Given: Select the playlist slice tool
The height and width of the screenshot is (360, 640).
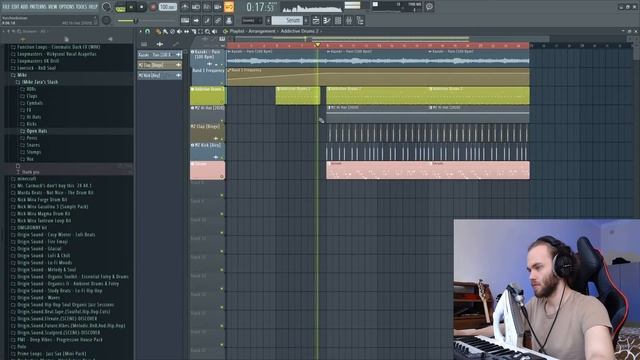Looking at the screenshot, I should pos(193,31).
